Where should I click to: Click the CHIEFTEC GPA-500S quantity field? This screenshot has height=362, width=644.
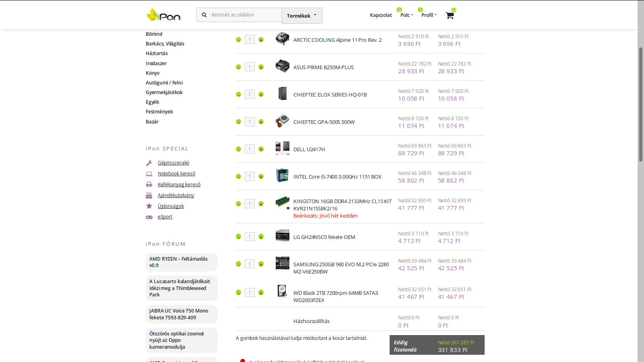coord(250,122)
